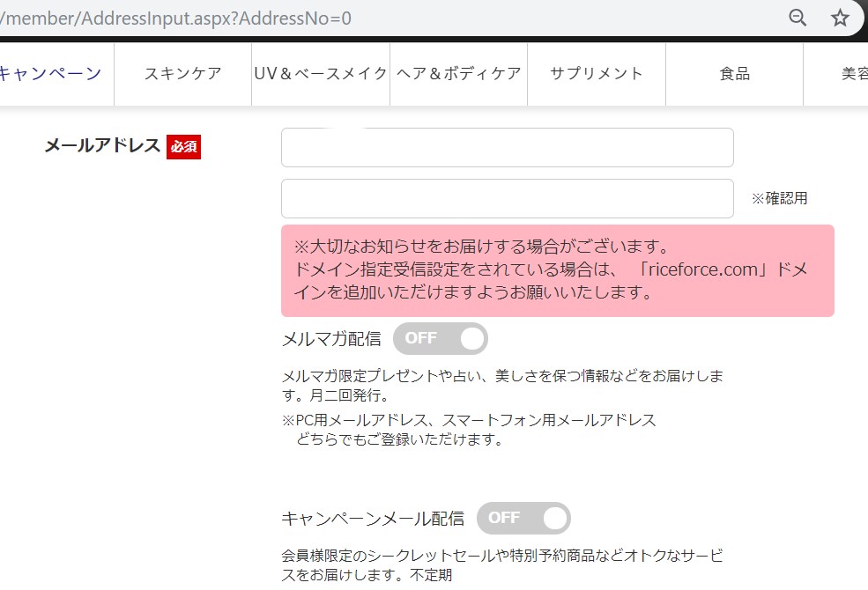The width and height of the screenshot is (868, 590).
Task: Click the キャンペーンメール配信 label text
Action: coord(373,519)
